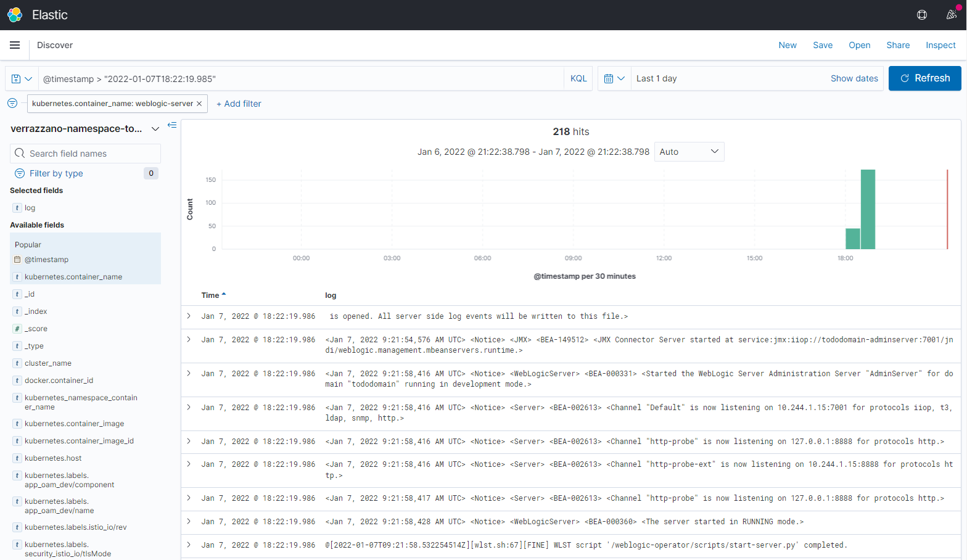The width and height of the screenshot is (967, 560).
Task: Select kubernetes.container_name field
Action: (73, 277)
